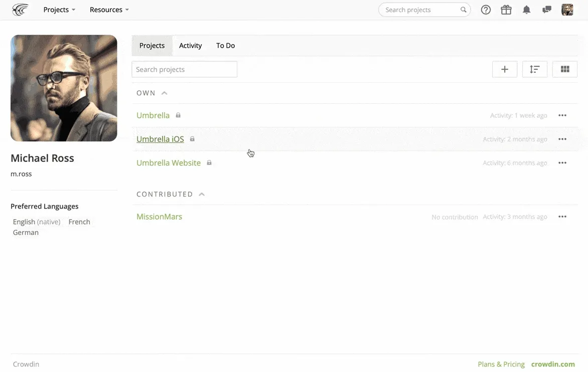The image size is (588, 372).
Task: Open the sort order icon
Action: 535,69
